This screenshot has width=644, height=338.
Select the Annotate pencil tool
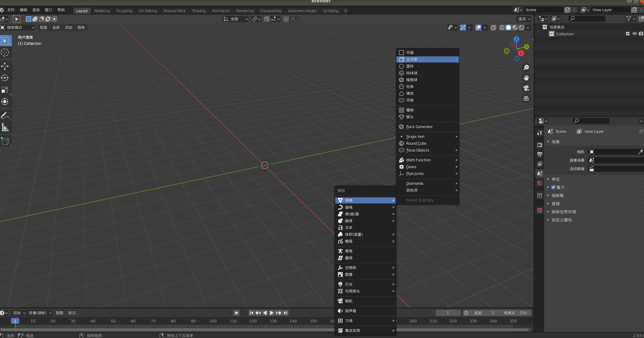click(x=5, y=115)
